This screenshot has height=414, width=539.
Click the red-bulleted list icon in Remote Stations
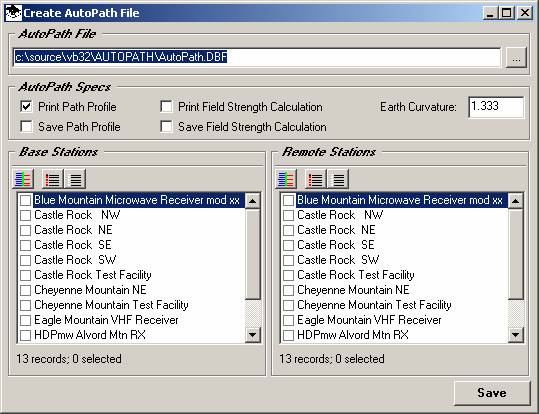coord(316,179)
